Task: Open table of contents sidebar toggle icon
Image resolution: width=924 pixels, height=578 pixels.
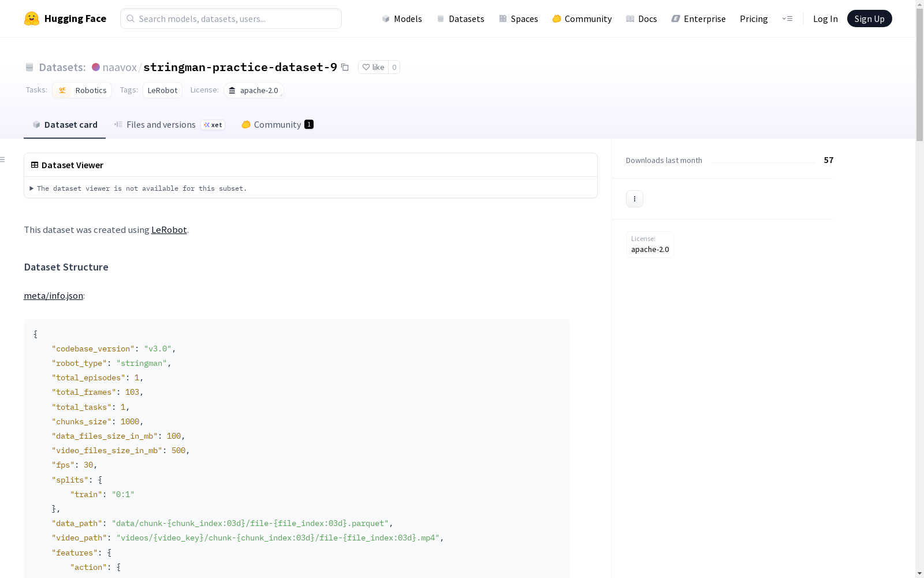Action: 3,160
